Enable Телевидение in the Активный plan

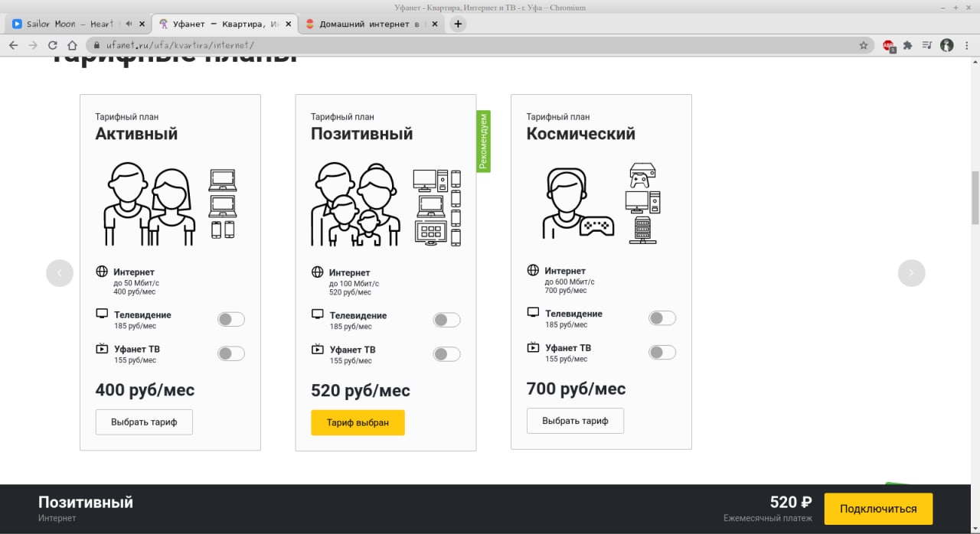231,319
